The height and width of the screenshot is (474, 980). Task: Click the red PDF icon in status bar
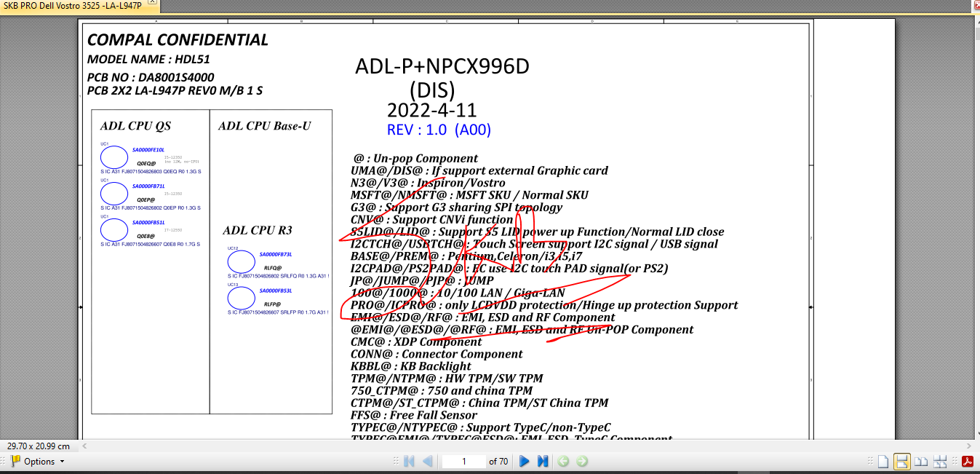point(968,462)
